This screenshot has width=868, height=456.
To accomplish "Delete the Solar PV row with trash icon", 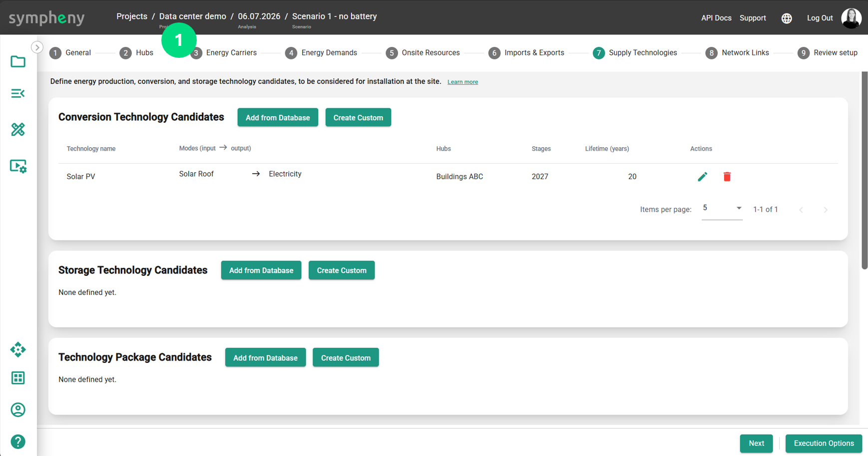I will [727, 177].
